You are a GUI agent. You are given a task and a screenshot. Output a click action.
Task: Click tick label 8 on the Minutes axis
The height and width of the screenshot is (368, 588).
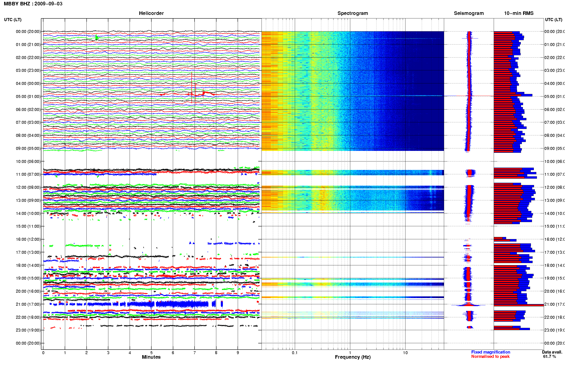[x=216, y=353]
